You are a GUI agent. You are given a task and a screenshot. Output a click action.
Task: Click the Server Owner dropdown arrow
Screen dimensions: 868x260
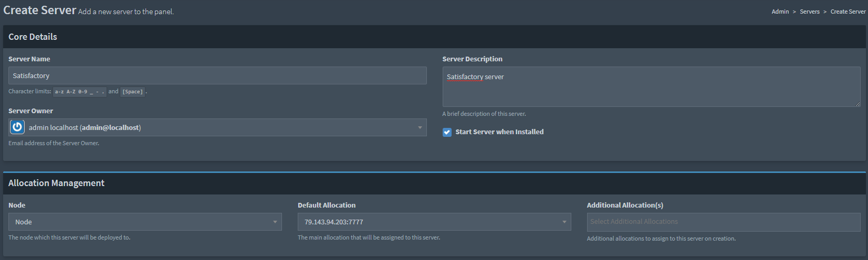coord(420,127)
